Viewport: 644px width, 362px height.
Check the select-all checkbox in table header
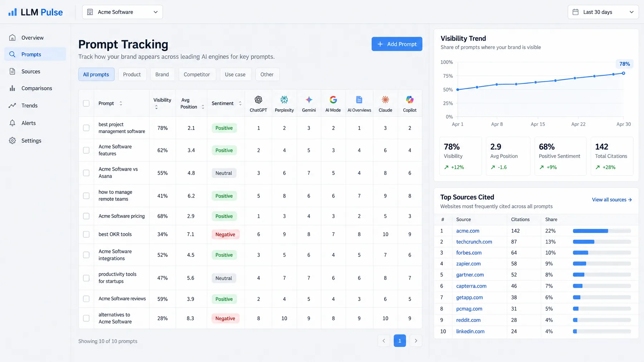[86, 103]
